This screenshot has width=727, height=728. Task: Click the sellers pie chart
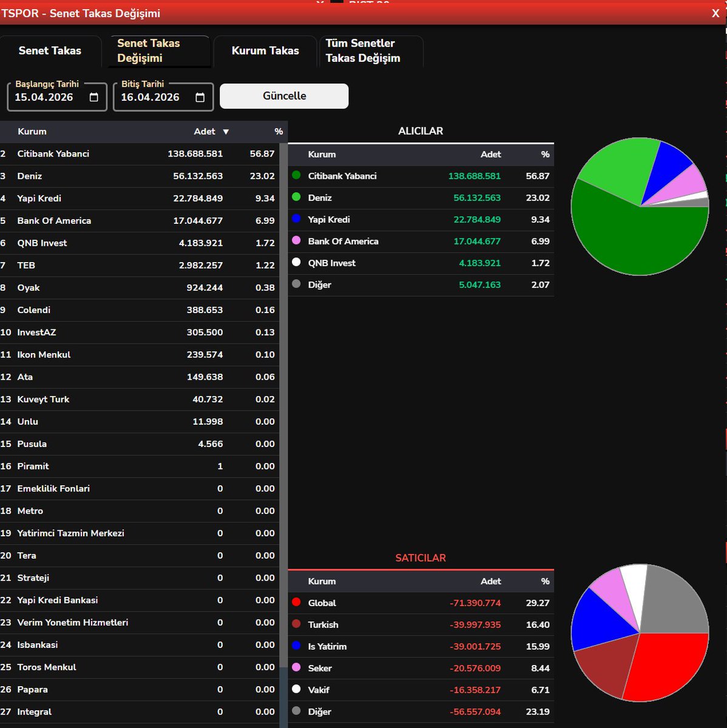point(640,633)
